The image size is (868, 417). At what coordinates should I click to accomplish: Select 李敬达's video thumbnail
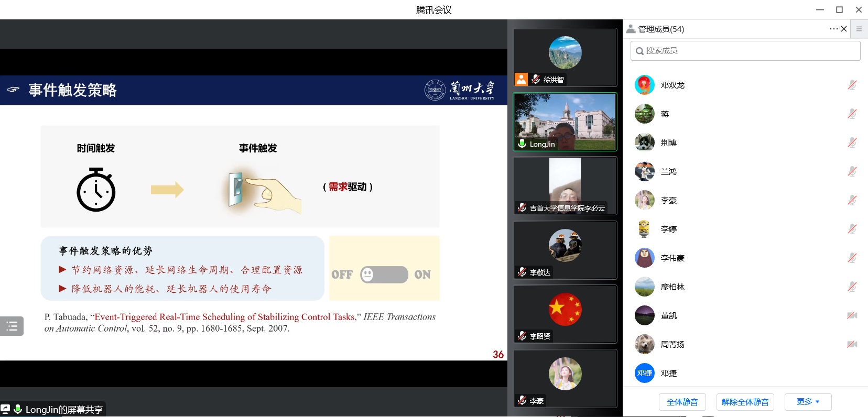pos(565,250)
